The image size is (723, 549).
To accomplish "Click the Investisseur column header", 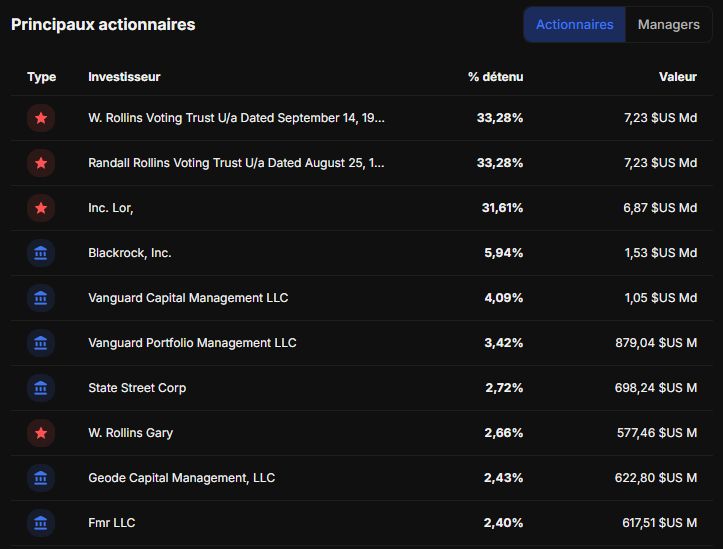I will pyautogui.click(x=124, y=77).
